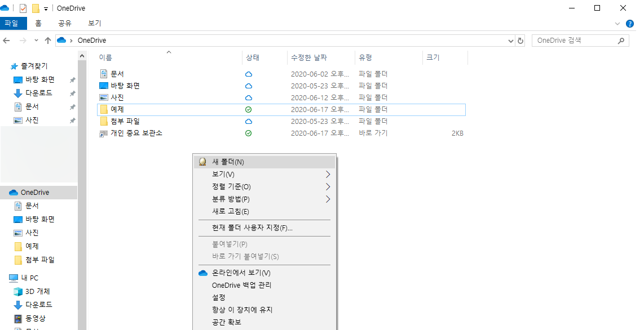Open the 분류 방법(P) submenu
Viewport: 644px width, 330px height.
[x=264, y=199]
